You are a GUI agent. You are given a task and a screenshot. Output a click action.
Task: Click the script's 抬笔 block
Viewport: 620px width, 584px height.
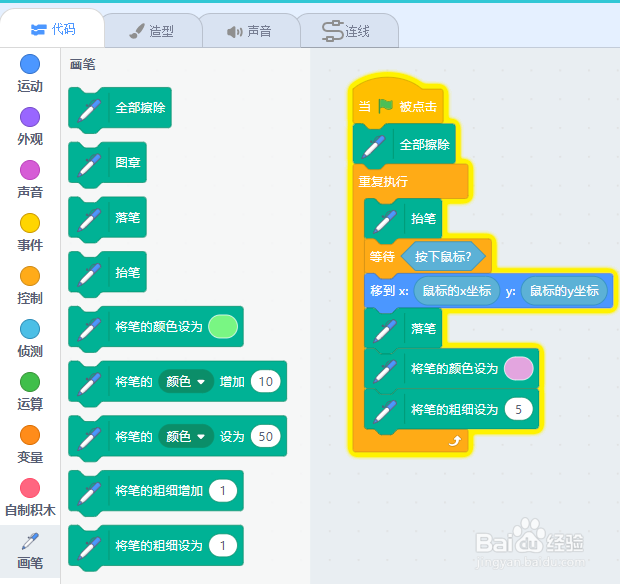point(403,218)
